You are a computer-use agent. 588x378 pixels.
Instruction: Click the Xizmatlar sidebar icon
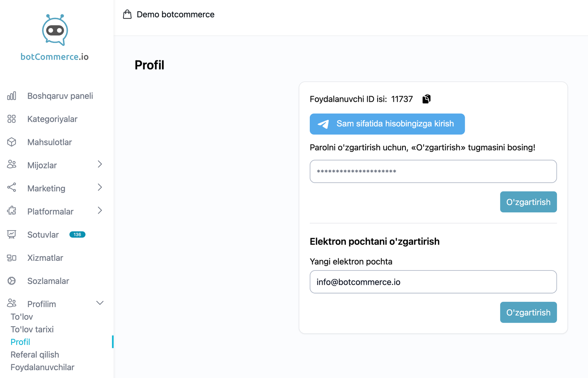pyautogui.click(x=12, y=258)
